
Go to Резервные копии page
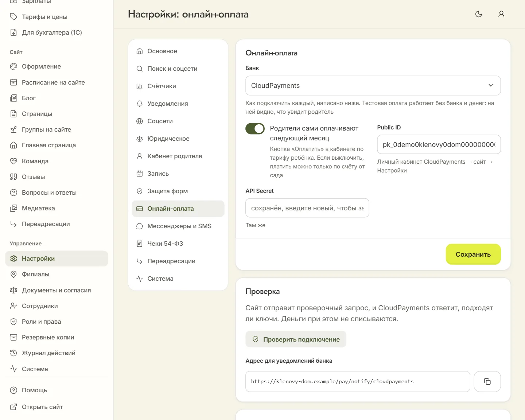[57, 337]
